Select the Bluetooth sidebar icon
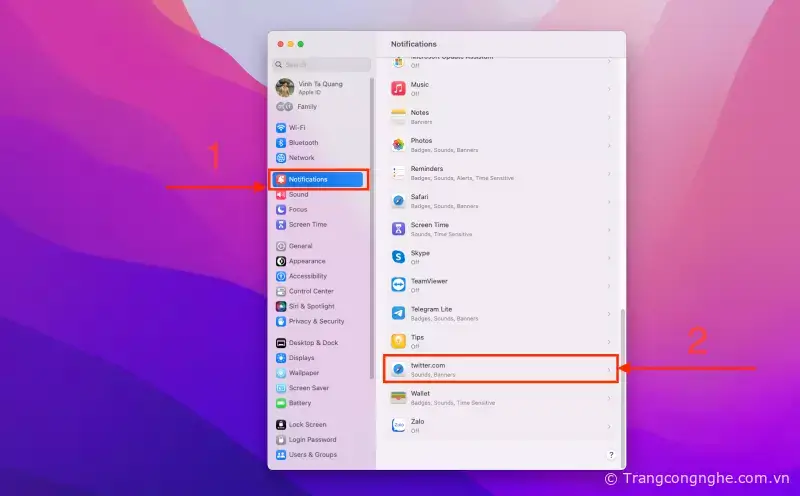This screenshot has height=496, width=800. coord(281,143)
